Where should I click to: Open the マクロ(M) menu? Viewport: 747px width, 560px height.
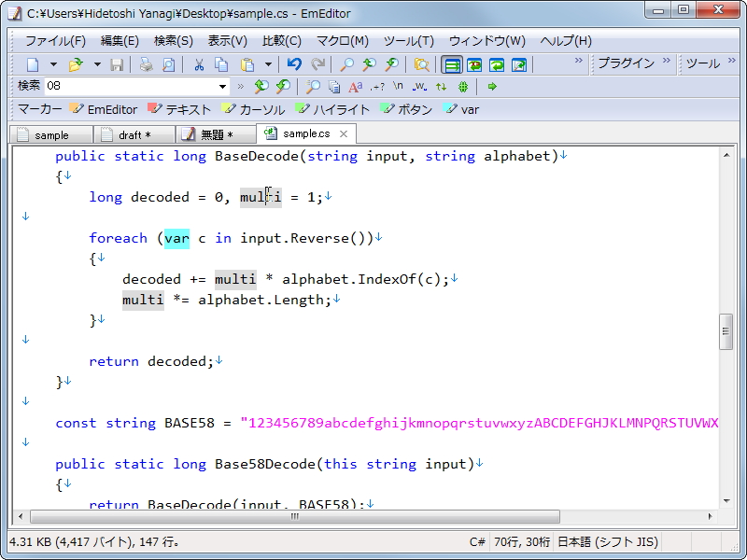coord(343,41)
